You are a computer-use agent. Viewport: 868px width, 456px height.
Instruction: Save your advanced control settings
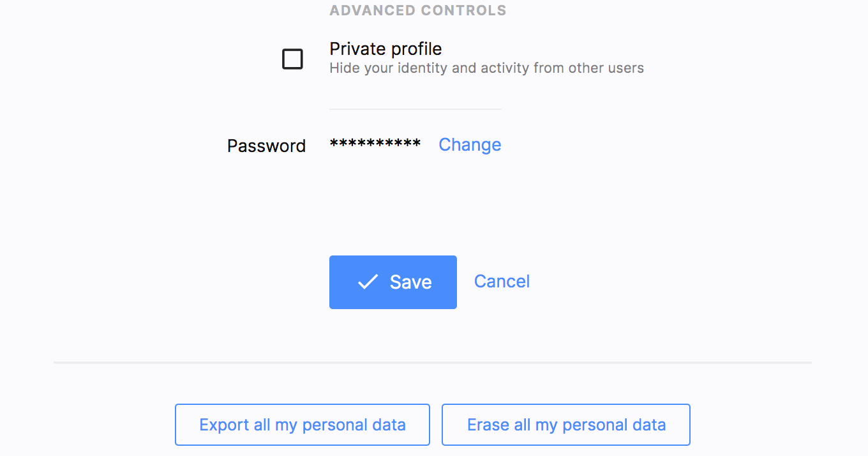tap(393, 282)
